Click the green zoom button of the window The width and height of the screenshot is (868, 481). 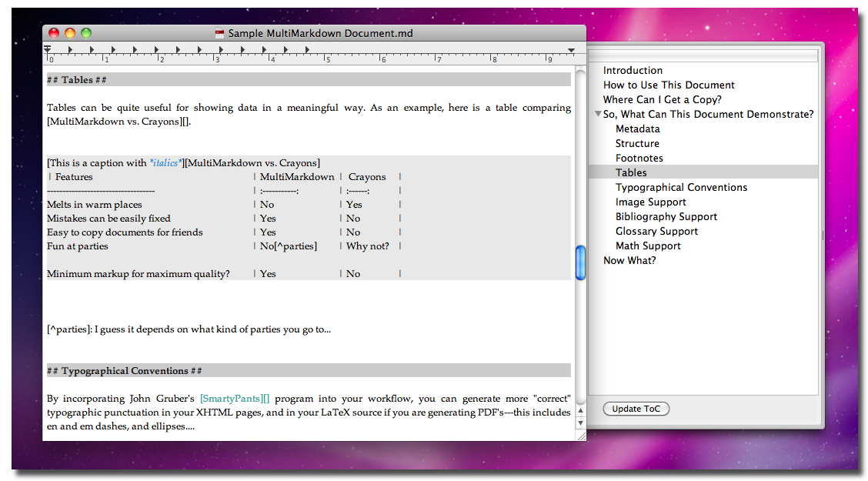point(86,33)
